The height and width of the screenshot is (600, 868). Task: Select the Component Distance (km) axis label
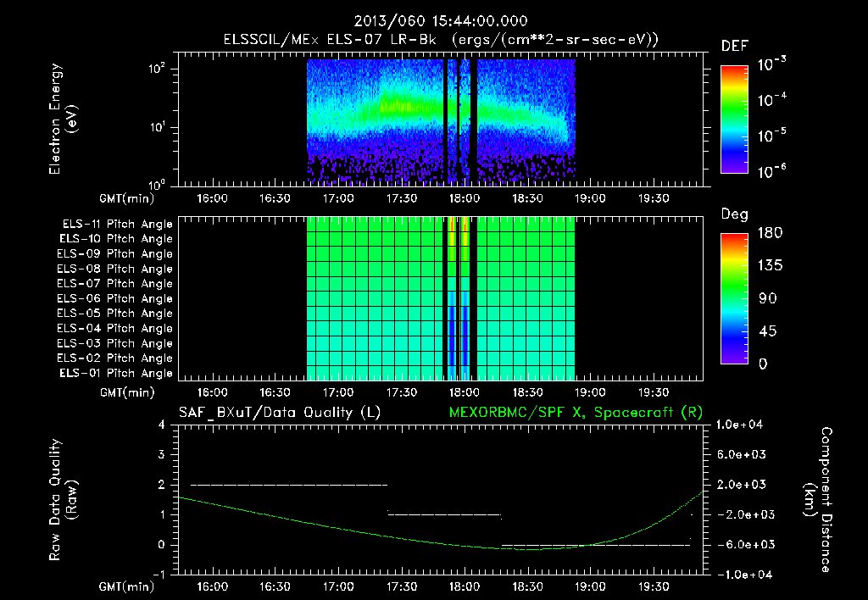[x=818, y=500]
